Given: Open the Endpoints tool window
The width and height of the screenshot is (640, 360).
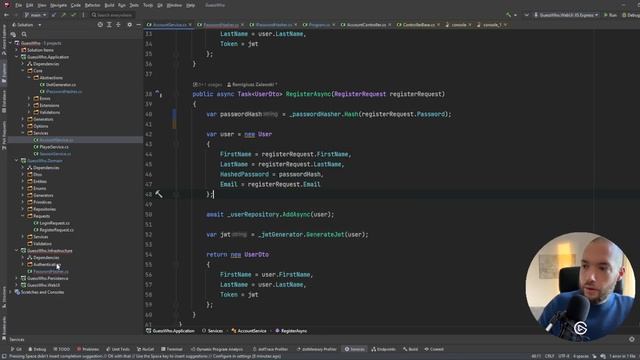Looking at the screenshot, I should [384, 349].
